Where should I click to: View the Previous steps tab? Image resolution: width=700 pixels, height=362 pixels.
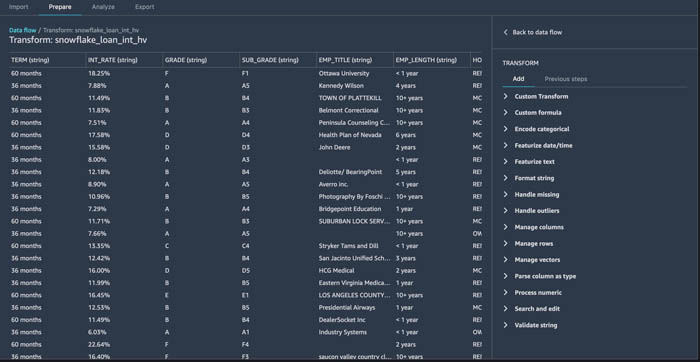click(566, 79)
